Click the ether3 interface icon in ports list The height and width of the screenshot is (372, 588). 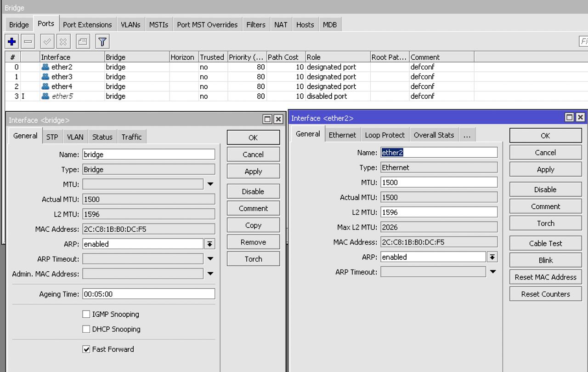click(45, 76)
